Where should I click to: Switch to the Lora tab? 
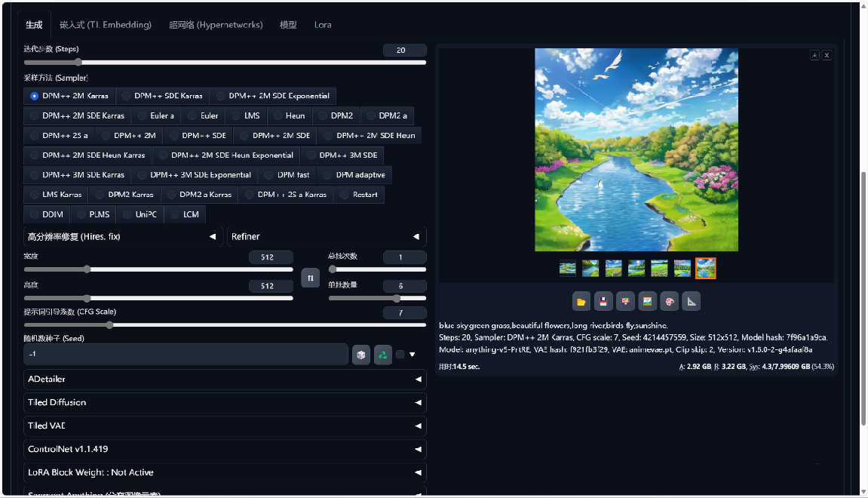(323, 25)
